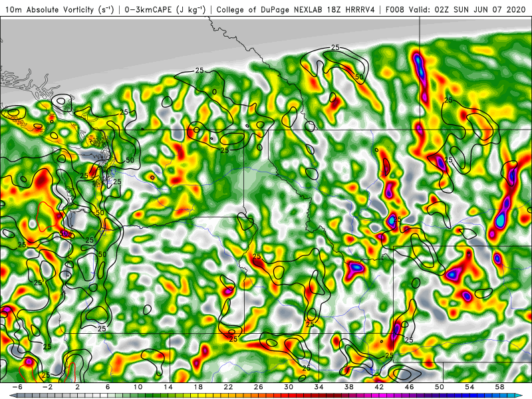The width and height of the screenshot is (532, 399).
Task: Click the "10m Absolute Vorticity (s⁻¹)" title text
Action: [59, 10]
